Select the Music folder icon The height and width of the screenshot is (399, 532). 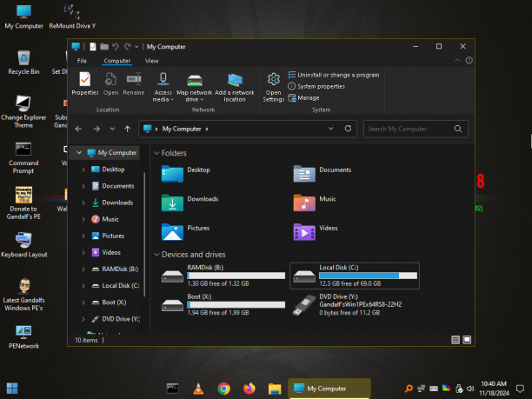[304, 203]
